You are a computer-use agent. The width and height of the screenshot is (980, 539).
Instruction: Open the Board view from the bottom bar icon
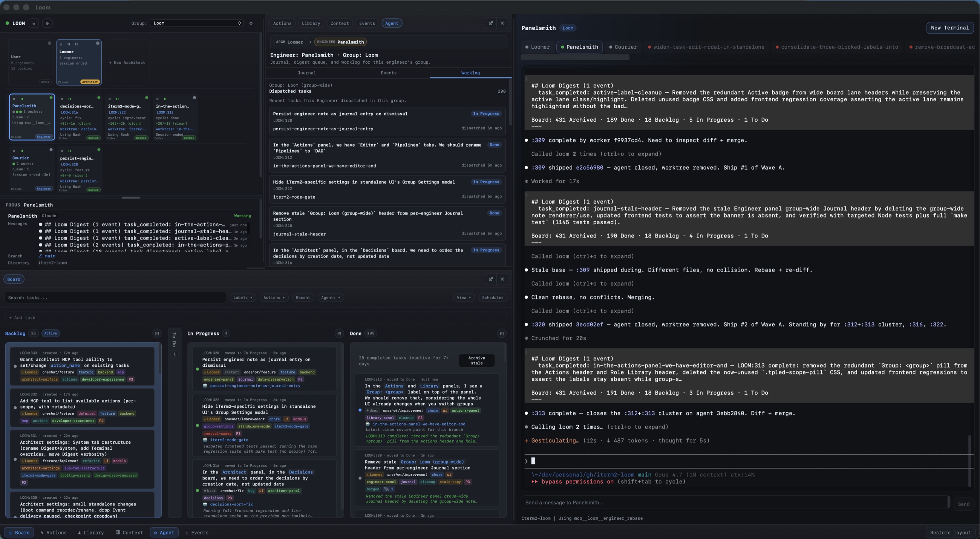click(x=19, y=533)
